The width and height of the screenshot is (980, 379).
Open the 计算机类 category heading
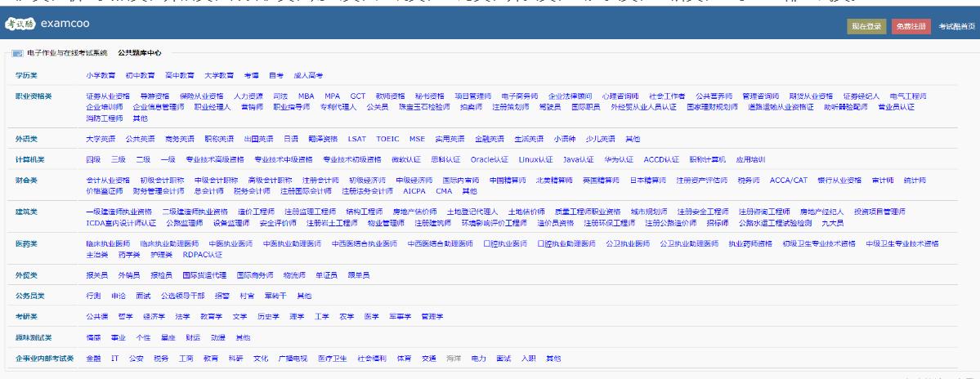[x=30, y=159]
